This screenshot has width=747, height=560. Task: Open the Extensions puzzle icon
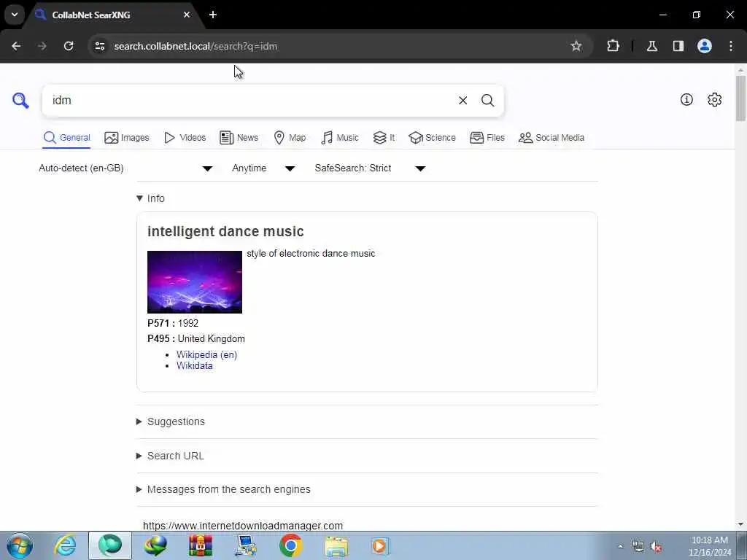coord(613,46)
